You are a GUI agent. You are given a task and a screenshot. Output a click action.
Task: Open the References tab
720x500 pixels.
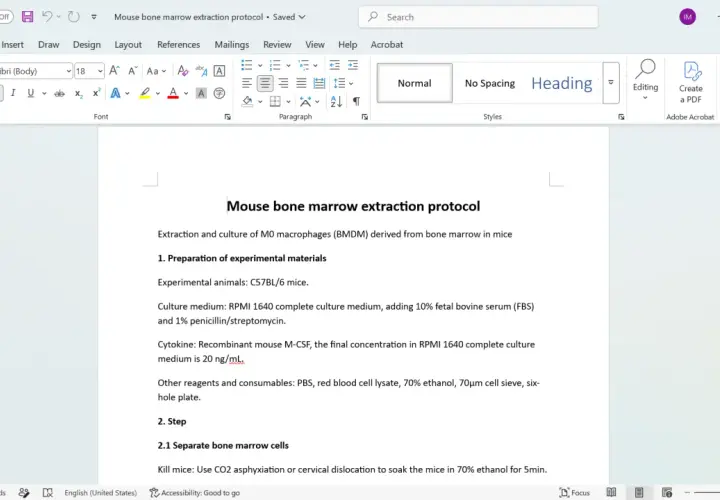[x=179, y=45]
